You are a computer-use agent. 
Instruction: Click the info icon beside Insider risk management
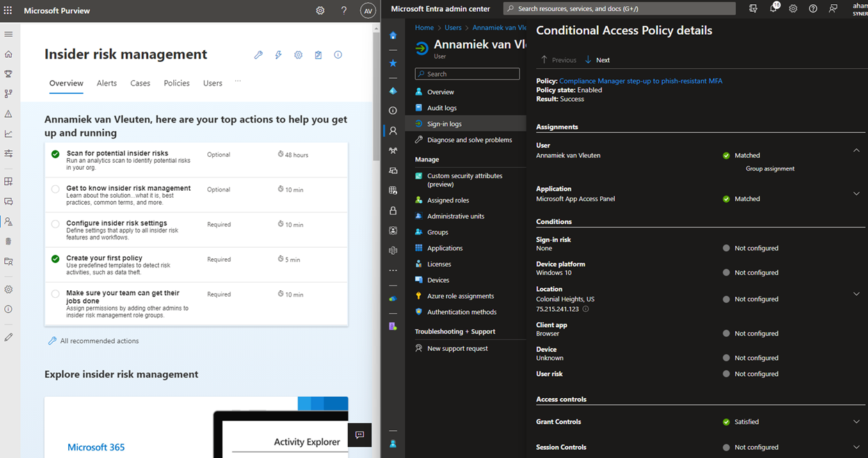pyautogui.click(x=338, y=55)
